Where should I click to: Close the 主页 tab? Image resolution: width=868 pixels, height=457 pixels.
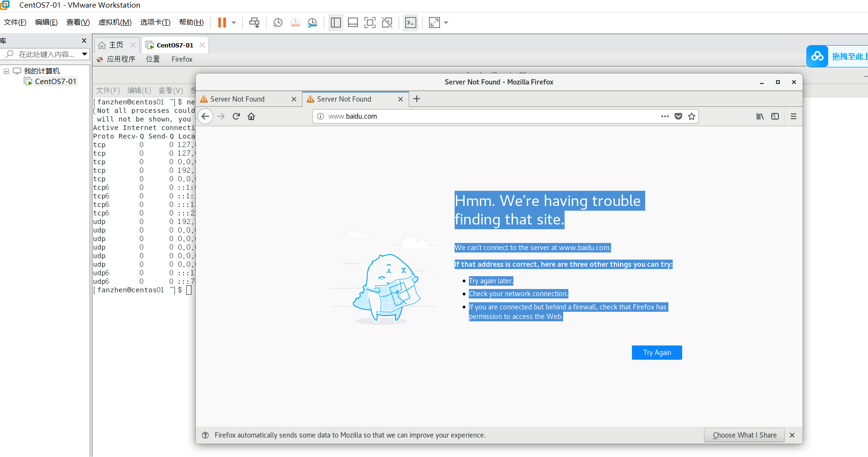(x=133, y=45)
